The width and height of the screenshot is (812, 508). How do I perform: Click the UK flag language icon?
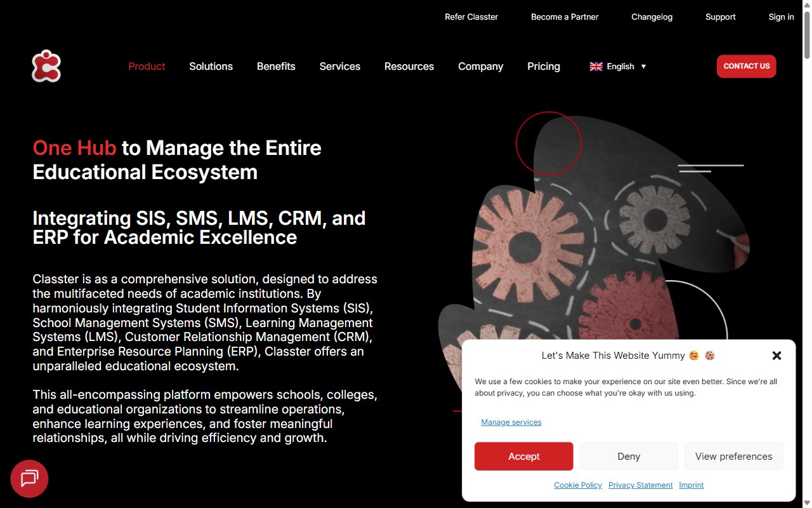click(596, 66)
